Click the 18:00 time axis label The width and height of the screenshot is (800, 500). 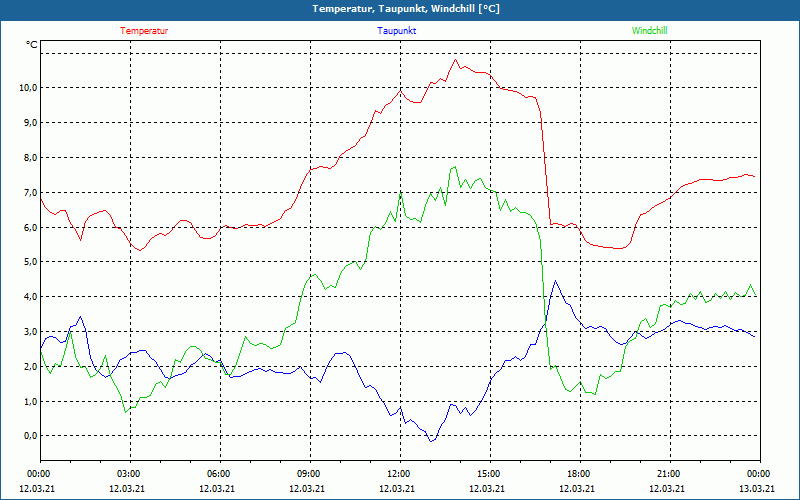pyautogui.click(x=580, y=474)
